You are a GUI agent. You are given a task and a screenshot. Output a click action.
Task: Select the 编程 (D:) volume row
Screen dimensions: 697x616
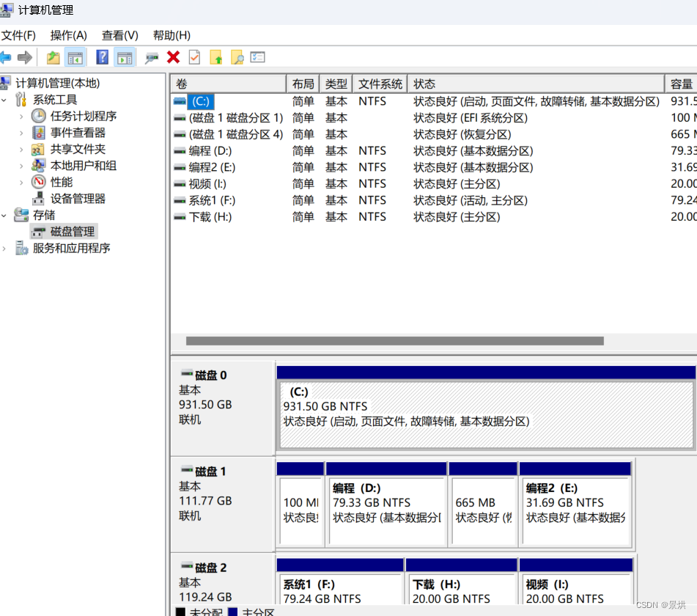point(434,151)
